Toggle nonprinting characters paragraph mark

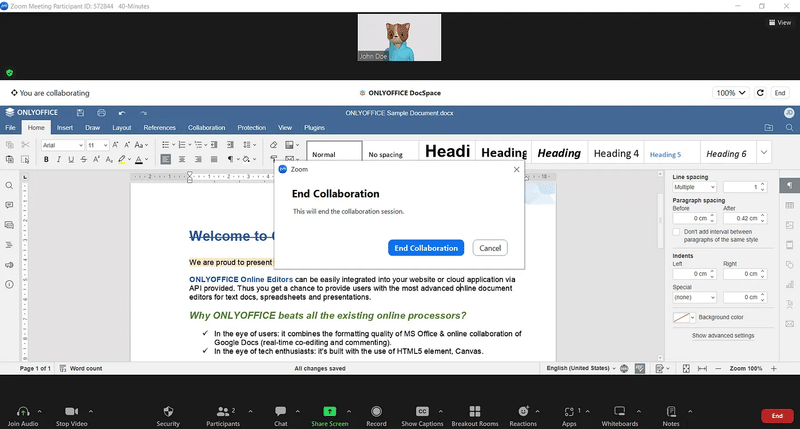point(230,160)
